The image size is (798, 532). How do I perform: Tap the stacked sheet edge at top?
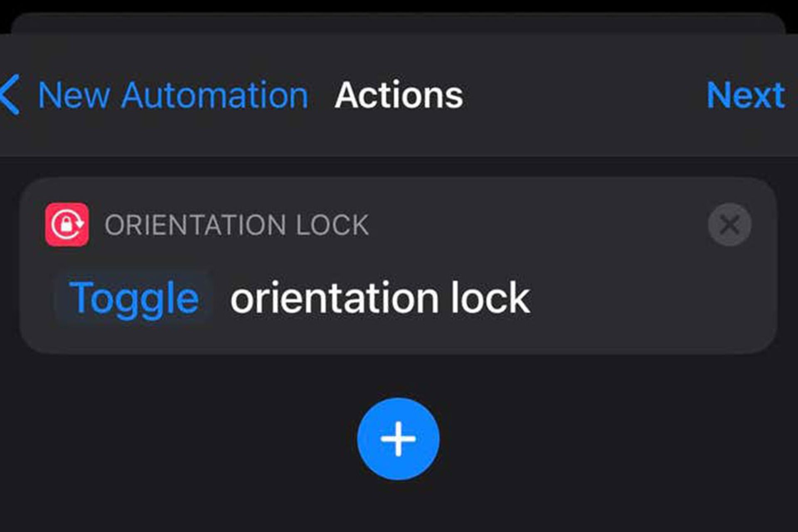click(x=398, y=23)
